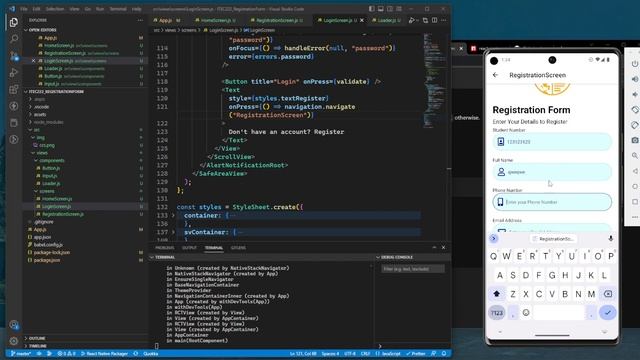Open package.json in the file tree

coord(47,260)
